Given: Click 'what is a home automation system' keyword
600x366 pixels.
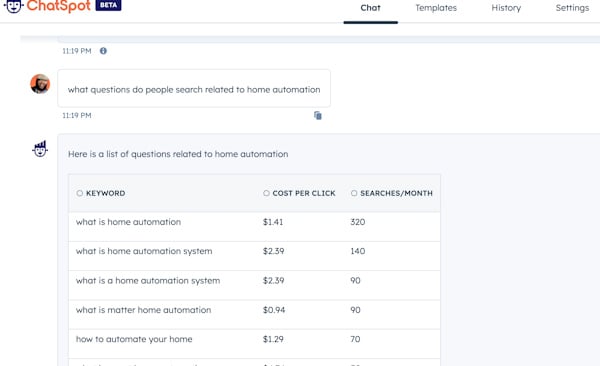Looking at the screenshot, I should click(x=148, y=281).
